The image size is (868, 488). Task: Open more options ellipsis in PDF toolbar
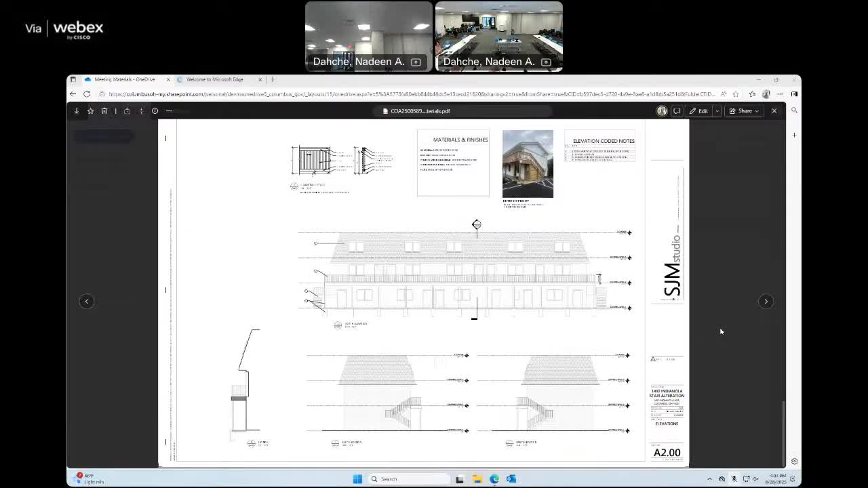pos(169,111)
